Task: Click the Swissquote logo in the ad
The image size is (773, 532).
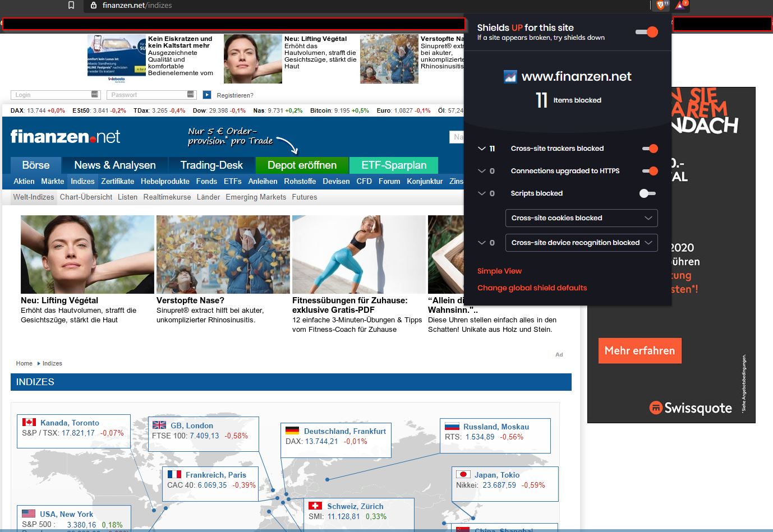Action: tap(691, 408)
